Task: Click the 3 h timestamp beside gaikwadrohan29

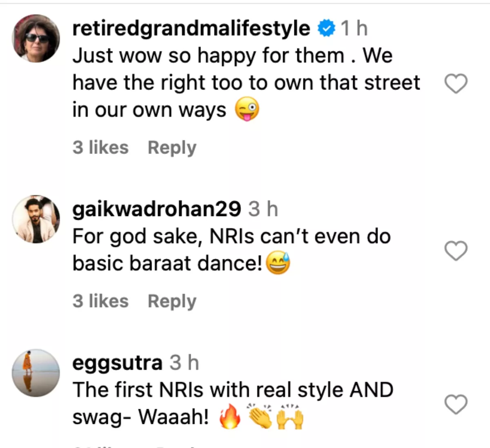Action: click(x=263, y=209)
